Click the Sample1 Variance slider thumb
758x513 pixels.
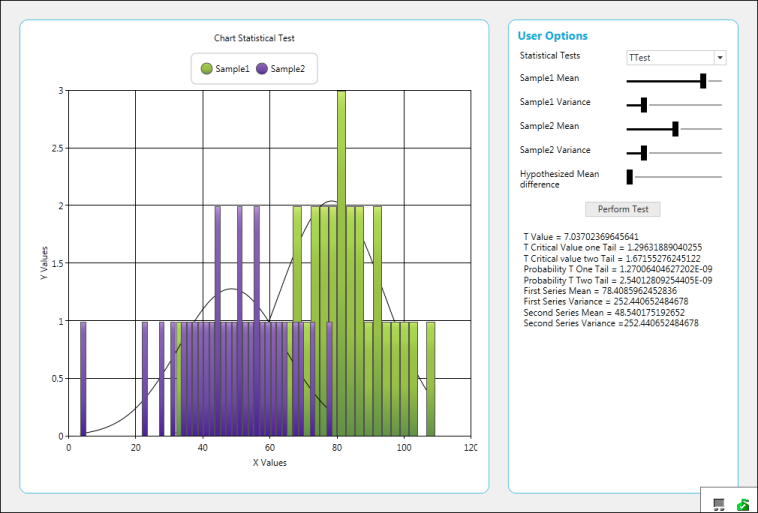pos(644,104)
